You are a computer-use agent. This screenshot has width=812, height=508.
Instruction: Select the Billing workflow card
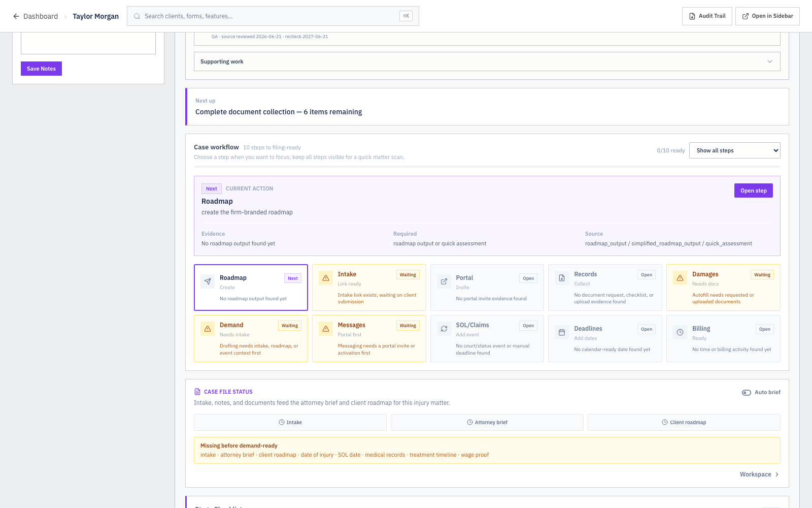point(723,338)
